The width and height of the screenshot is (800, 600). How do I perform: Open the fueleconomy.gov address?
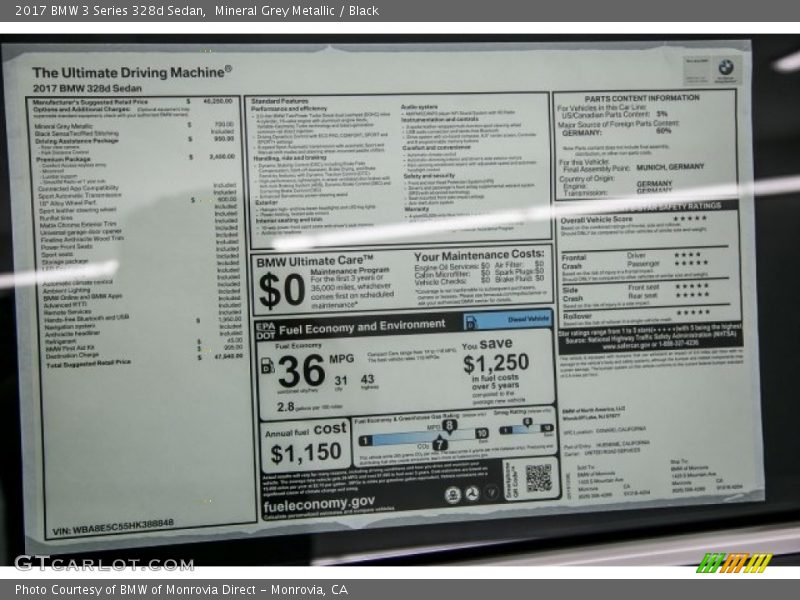point(319,504)
